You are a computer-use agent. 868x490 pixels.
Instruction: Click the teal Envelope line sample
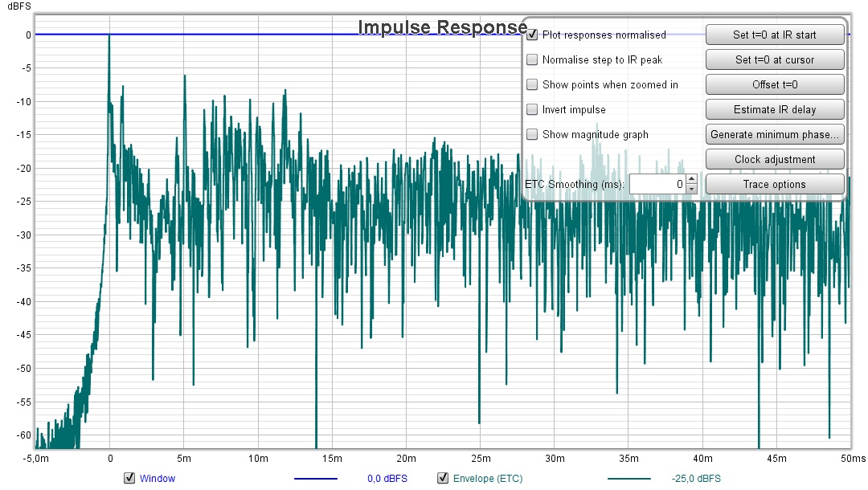click(628, 479)
